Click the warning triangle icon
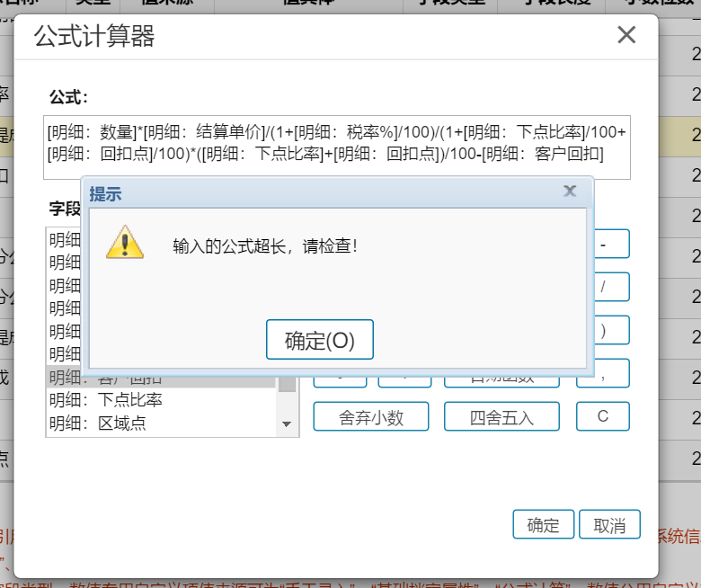Screen dimensions: 701x588 [x=125, y=242]
